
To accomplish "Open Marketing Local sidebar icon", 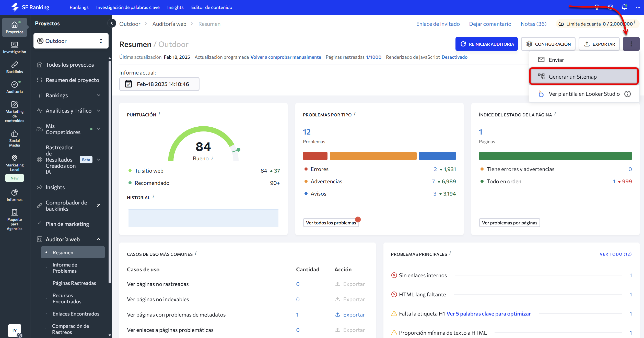I will pyautogui.click(x=15, y=163).
